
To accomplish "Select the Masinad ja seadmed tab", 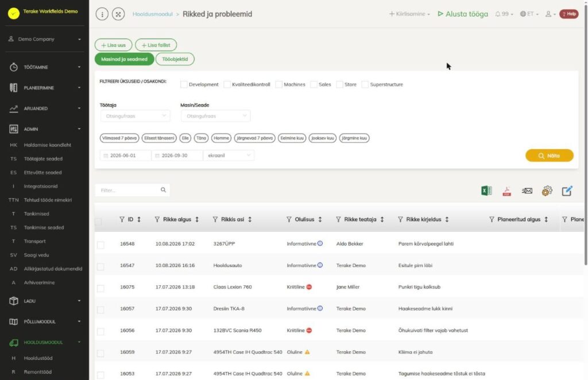I will (x=124, y=59).
